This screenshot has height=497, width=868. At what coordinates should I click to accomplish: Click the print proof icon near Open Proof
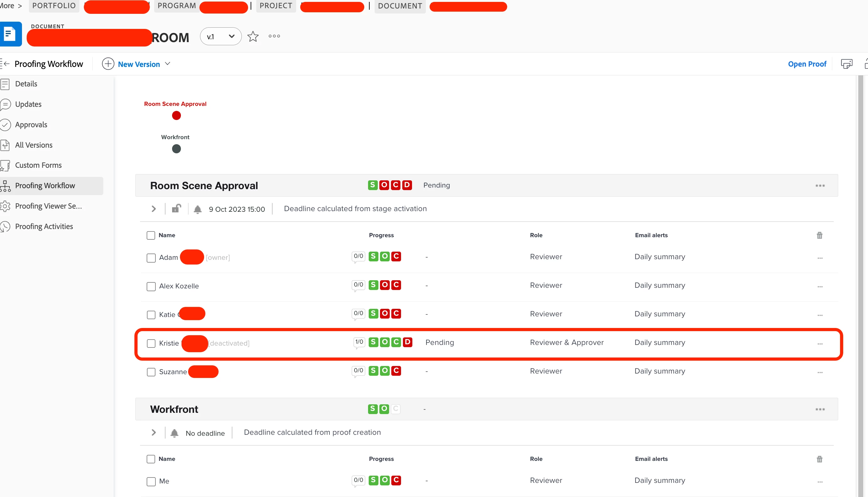click(x=847, y=64)
